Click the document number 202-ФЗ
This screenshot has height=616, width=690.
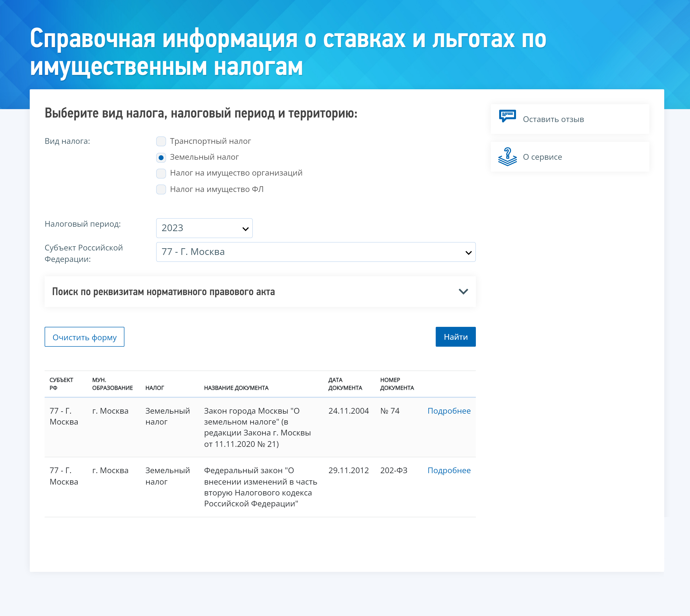point(394,470)
